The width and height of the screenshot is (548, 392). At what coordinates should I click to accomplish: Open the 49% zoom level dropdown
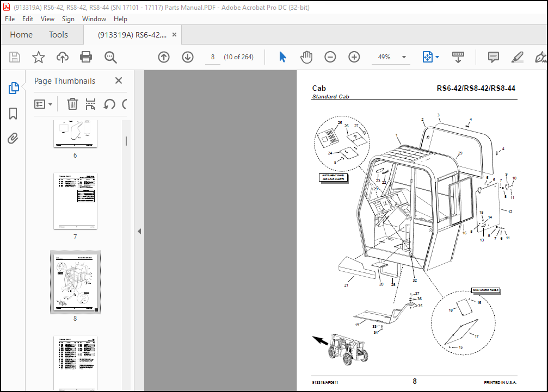tap(404, 57)
